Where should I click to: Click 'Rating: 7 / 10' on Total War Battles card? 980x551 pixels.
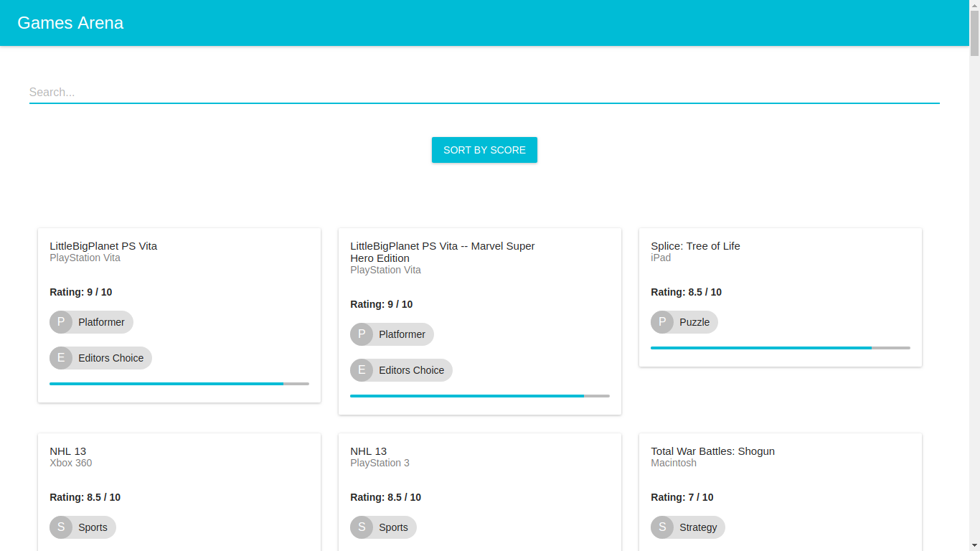pos(682,497)
